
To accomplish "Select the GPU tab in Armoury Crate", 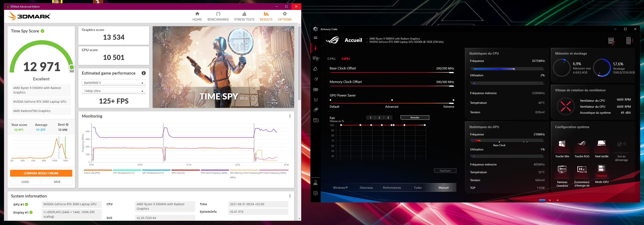I will coord(346,59).
